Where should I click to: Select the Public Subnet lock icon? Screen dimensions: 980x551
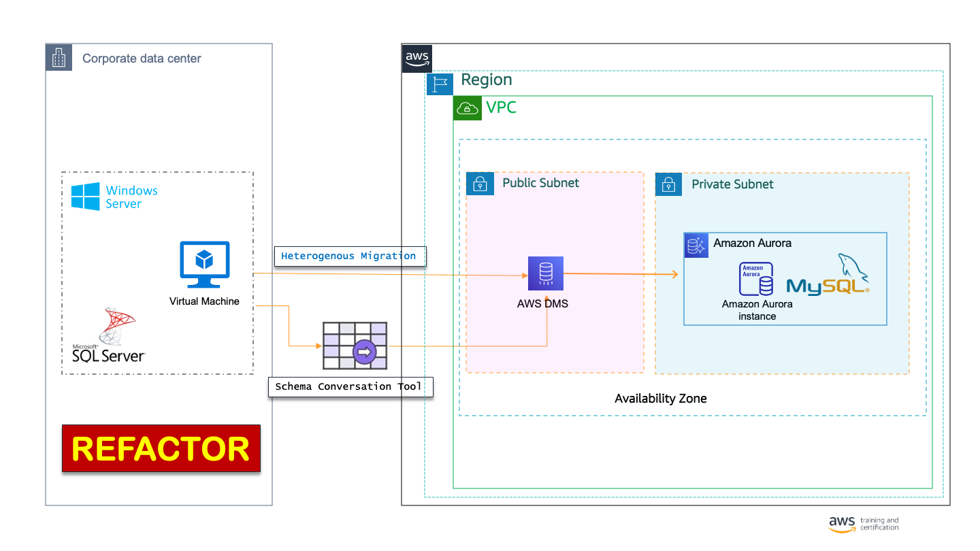tap(480, 184)
